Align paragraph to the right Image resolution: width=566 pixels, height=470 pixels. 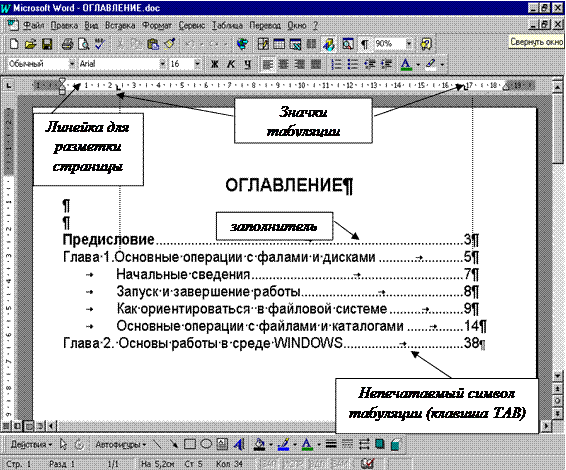pos(300,64)
